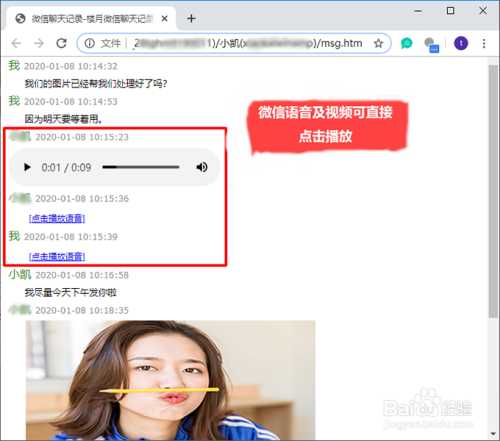The height and width of the screenshot is (441, 500).
Task: Minimize the browser window
Action: [418, 11]
